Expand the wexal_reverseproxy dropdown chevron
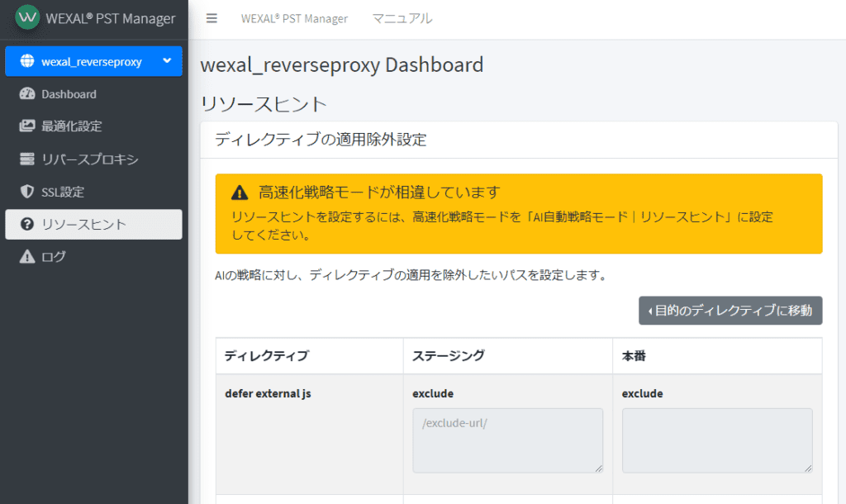Image resolution: width=846 pixels, height=504 pixels. 167,61
